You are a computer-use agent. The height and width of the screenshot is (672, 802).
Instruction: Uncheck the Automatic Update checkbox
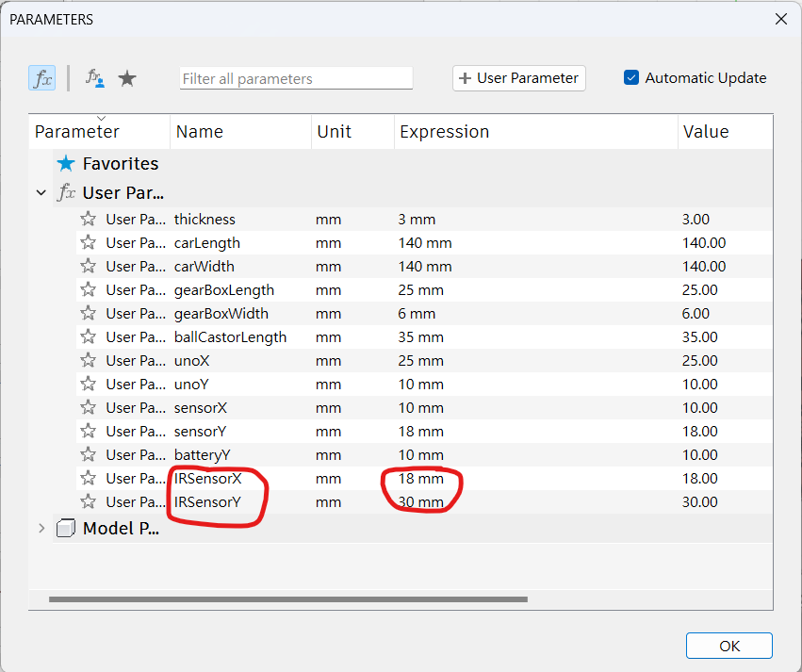[631, 78]
